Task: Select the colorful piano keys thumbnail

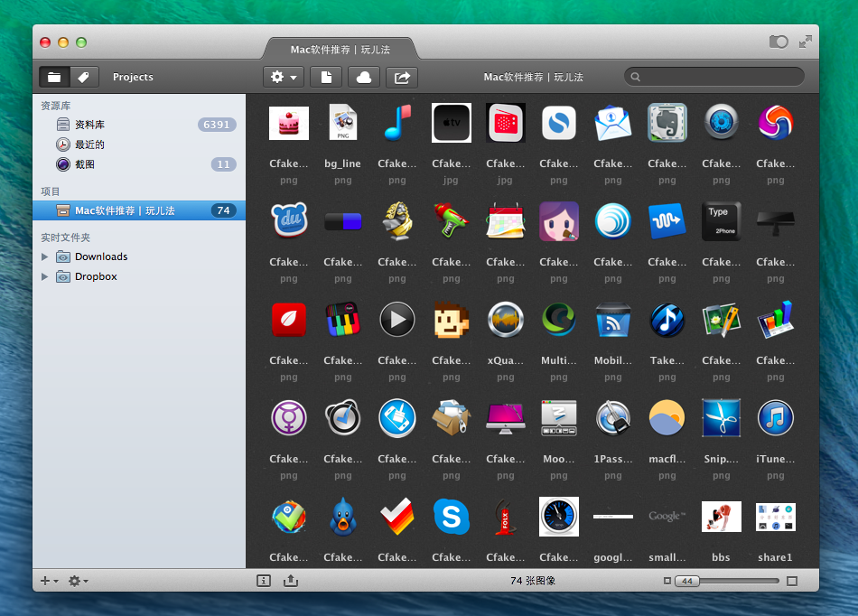Action: [343, 320]
